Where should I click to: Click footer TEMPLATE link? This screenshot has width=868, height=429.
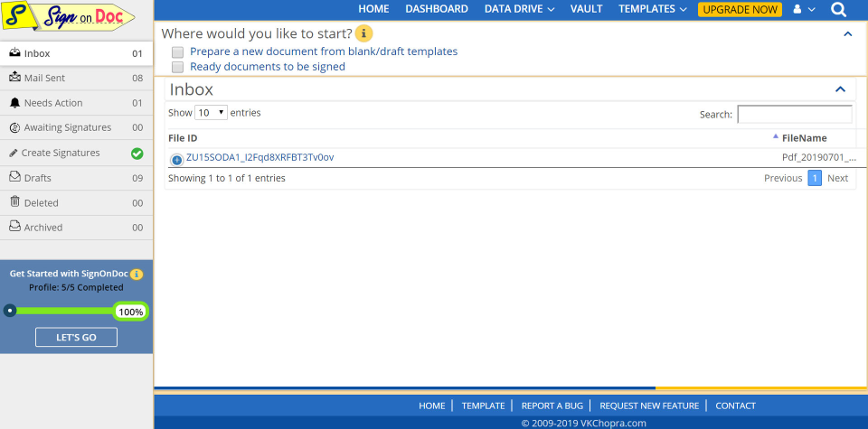coord(483,406)
